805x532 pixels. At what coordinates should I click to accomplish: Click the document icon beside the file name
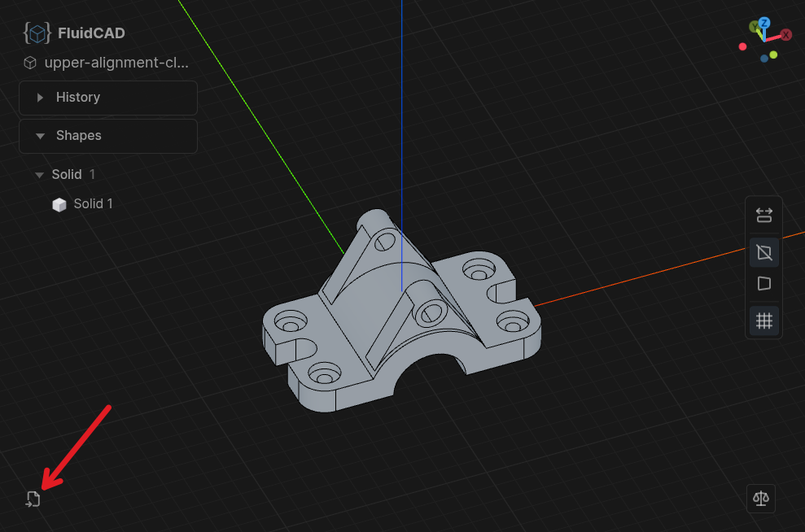[29, 63]
